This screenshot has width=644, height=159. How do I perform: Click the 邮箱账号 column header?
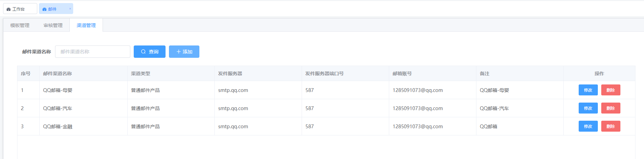(402, 74)
